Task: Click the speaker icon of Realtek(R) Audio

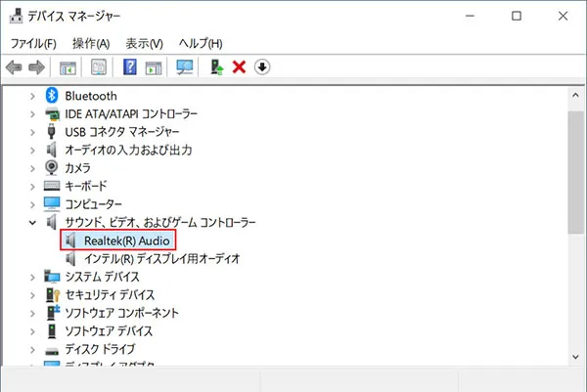Action: coord(70,240)
